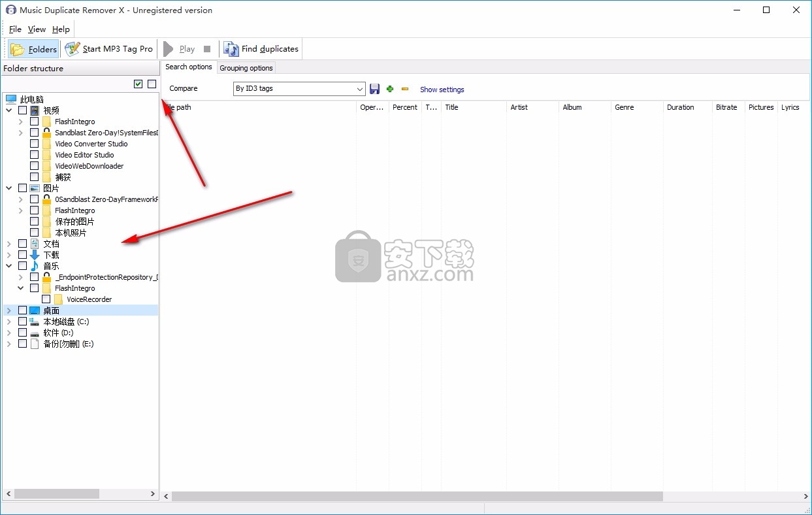Screen dimensions: 812x515
Task: Click the 软件 (D:) drive icon
Action: [x=35, y=333]
